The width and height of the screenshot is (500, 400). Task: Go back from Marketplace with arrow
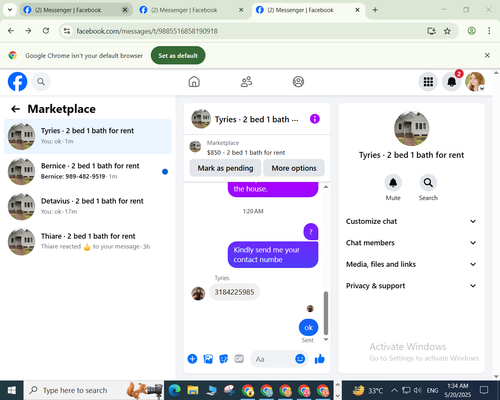point(15,109)
